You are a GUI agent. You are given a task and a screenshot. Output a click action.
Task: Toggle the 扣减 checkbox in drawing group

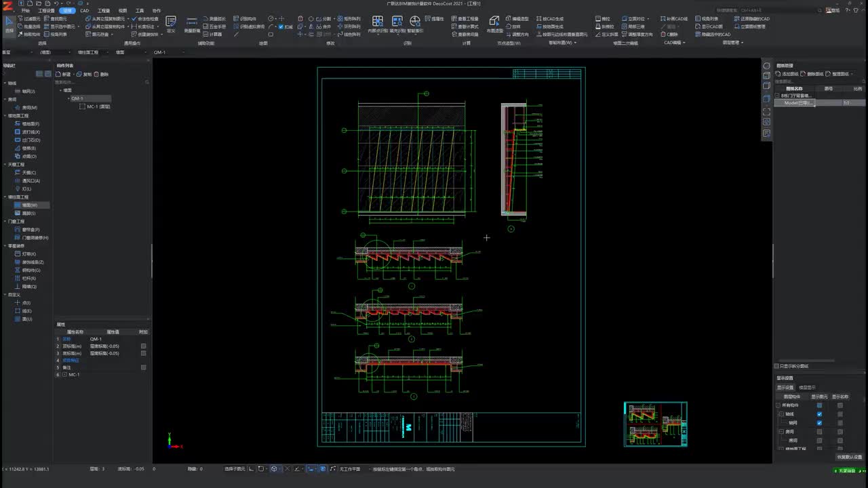tap(281, 27)
